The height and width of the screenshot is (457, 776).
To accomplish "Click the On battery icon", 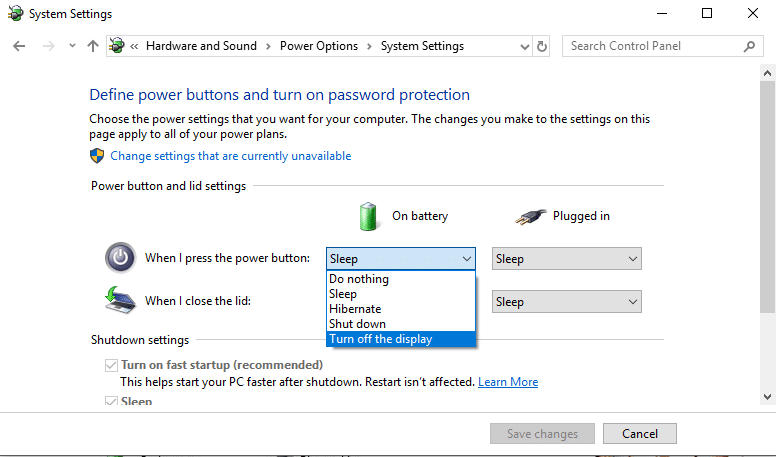I will pos(370,216).
